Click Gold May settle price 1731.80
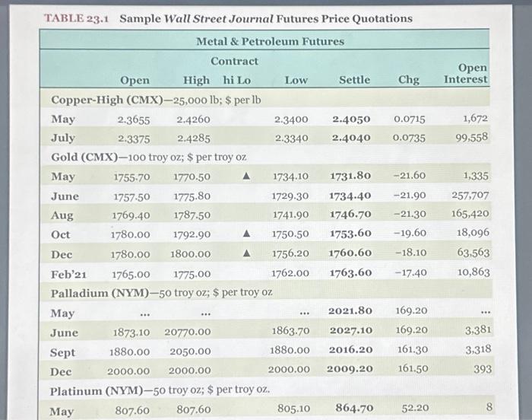This screenshot has height=420, width=532. pyautogui.click(x=350, y=176)
